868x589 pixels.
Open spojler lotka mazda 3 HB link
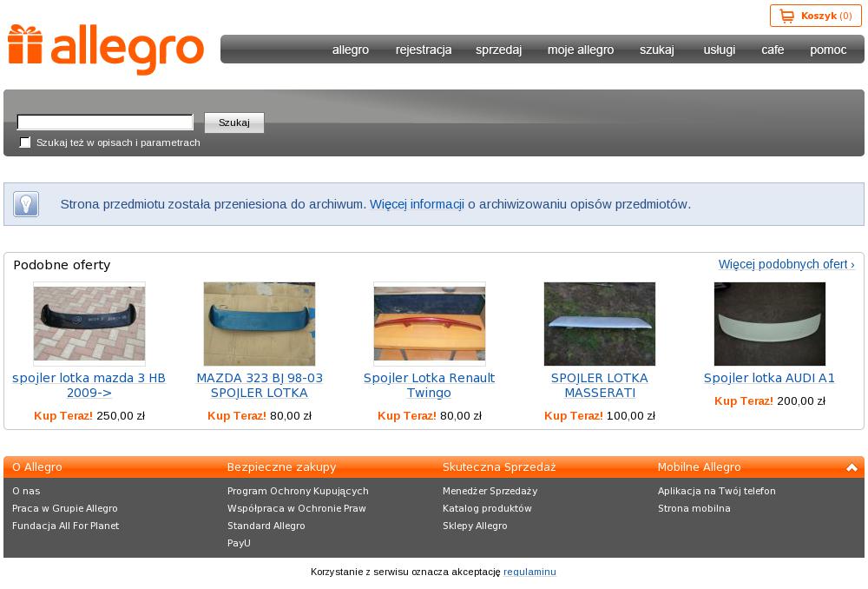89,385
